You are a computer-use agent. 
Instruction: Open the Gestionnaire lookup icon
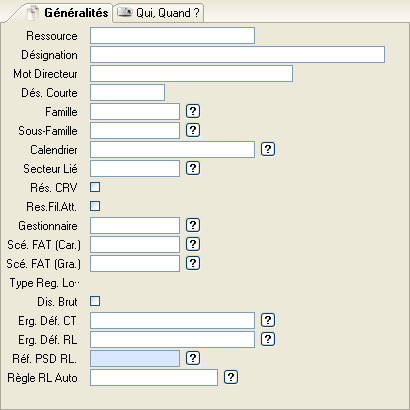(x=193, y=225)
